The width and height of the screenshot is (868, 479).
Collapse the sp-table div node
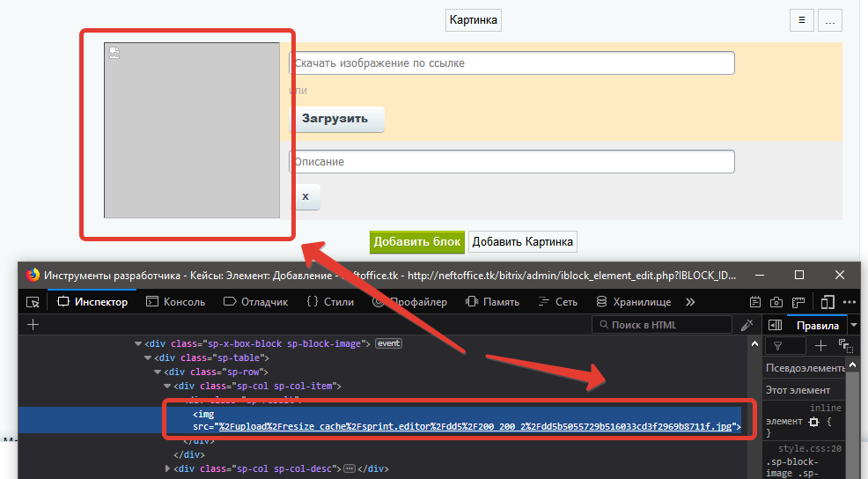click(149, 357)
